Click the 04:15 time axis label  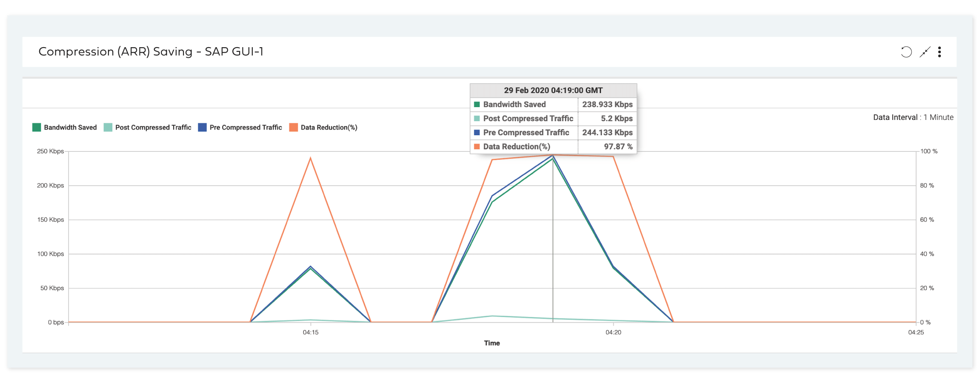pyautogui.click(x=311, y=332)
